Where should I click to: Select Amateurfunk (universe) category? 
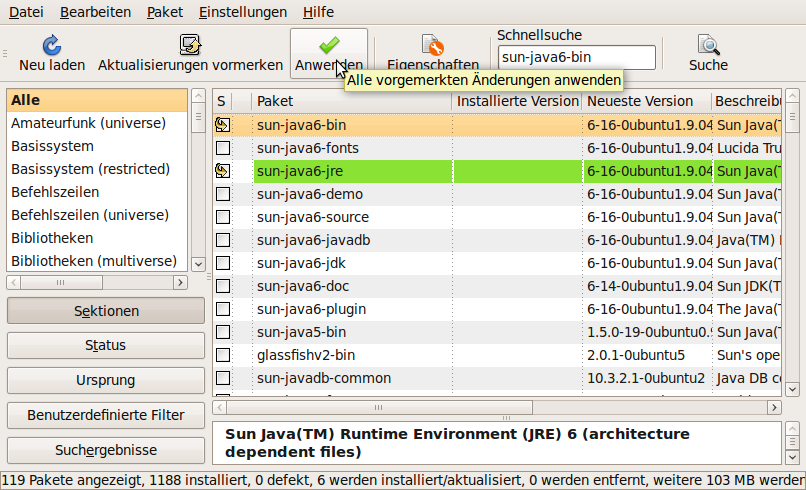[97, 123]
